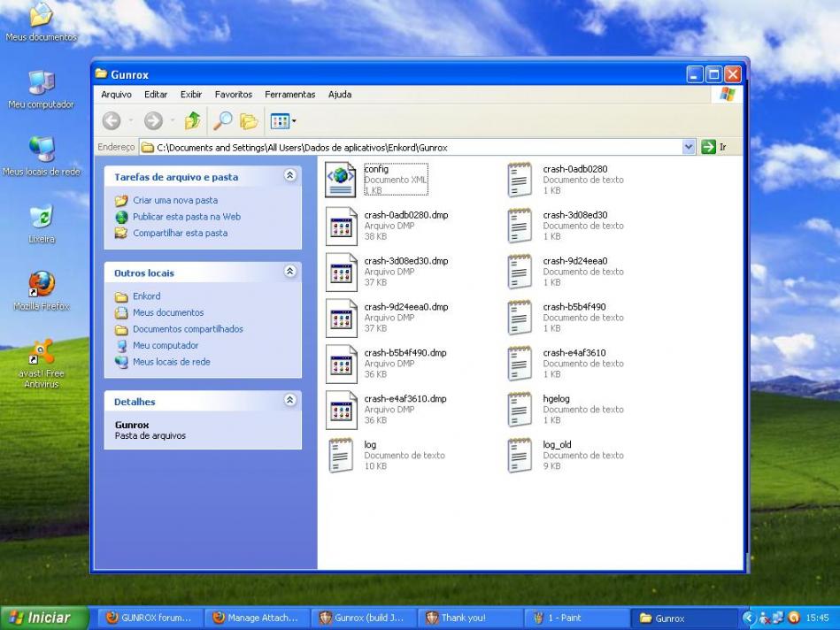The width and height of the screenshot is (840, 630).
Task: Select the log_old text file icon
Action: click(520, 456)
